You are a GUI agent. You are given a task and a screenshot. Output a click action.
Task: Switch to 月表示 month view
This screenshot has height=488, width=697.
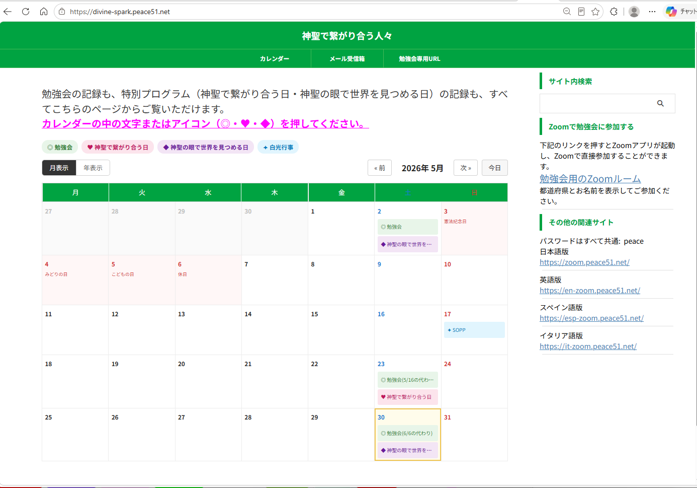pyautogui.click(x=59, y=168)
